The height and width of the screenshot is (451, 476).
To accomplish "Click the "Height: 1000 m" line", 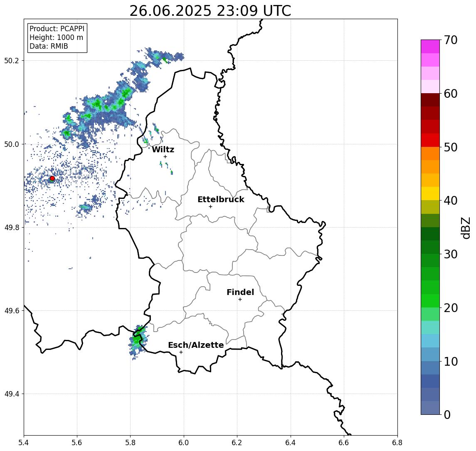I will 56,37.
